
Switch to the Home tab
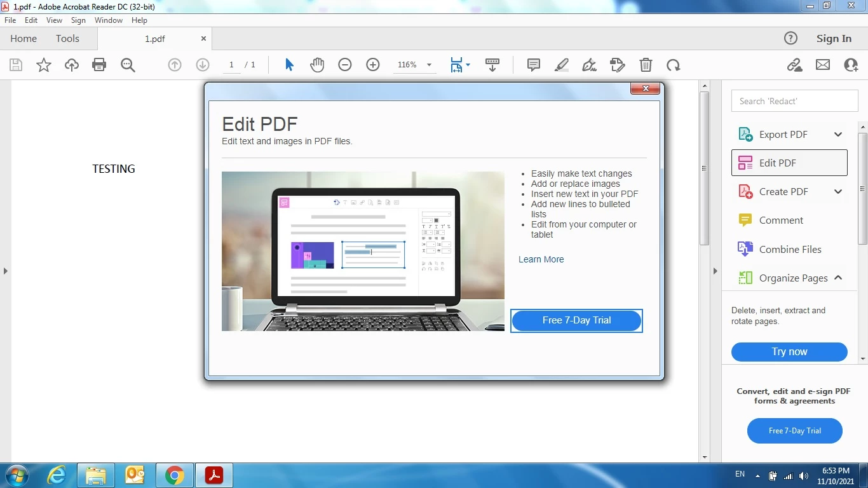point(24,38)
